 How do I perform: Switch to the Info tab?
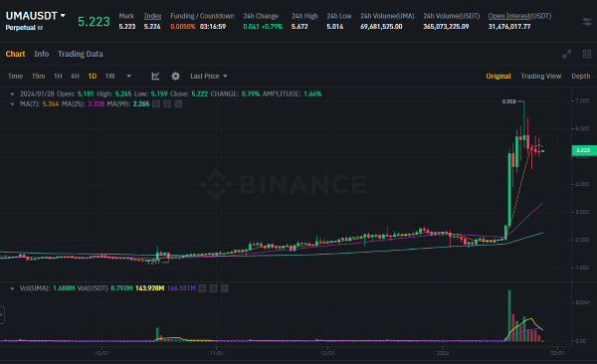(42, 54)
